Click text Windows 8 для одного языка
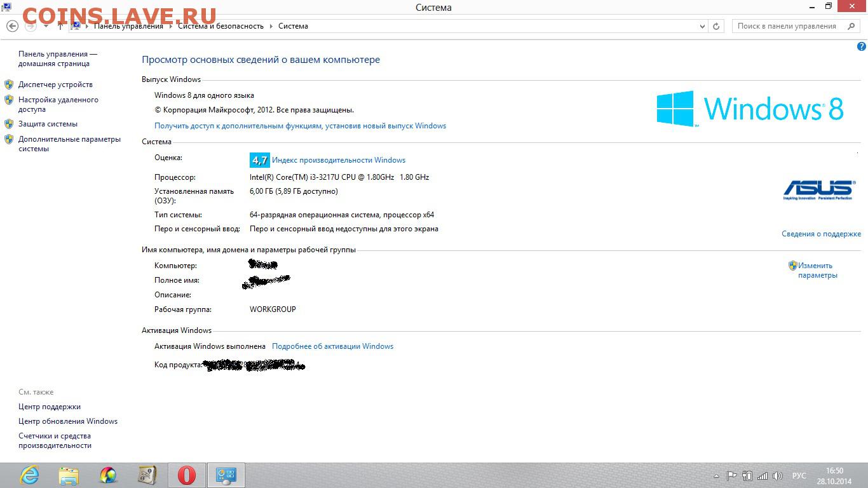The image size is (868, 488). coord(204,95)
